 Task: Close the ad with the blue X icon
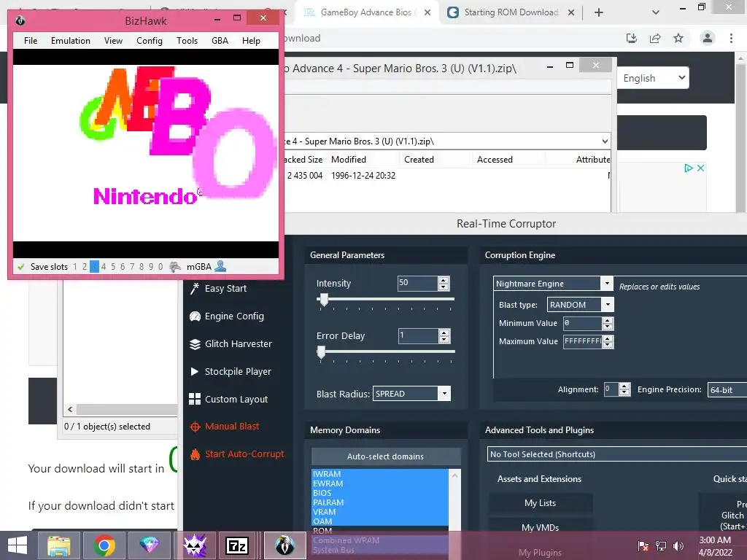point(700,168)
